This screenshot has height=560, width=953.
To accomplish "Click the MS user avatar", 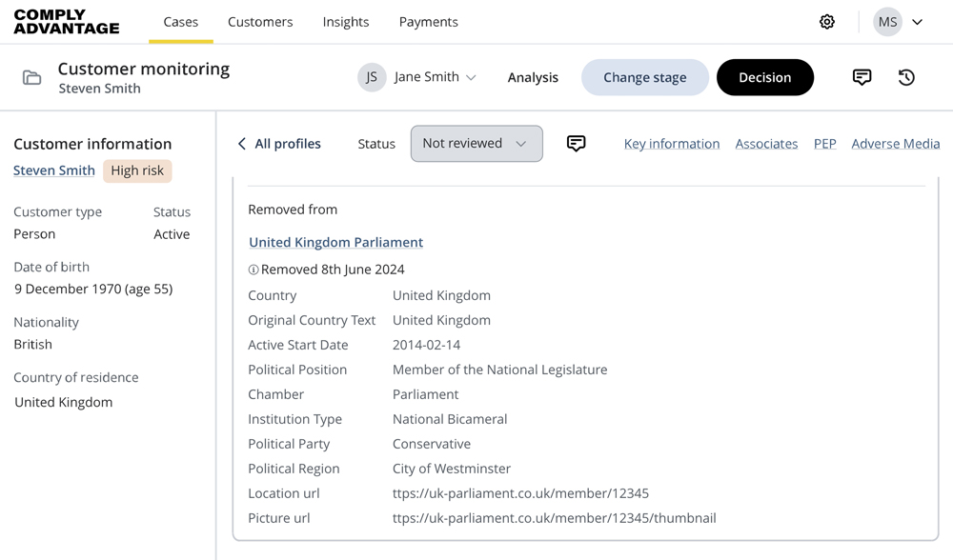I will pyautogui.click(x=887, y=21).
